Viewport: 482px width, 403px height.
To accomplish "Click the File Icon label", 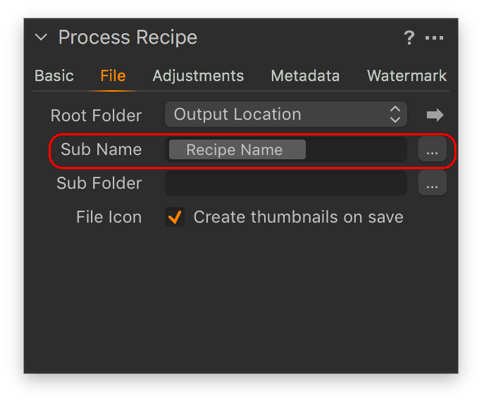I will 109,217.
